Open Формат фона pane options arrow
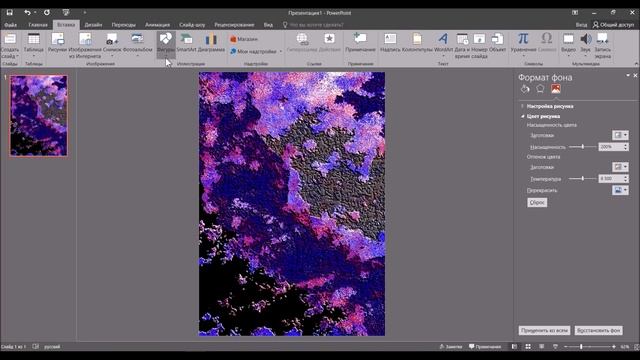This screenshot has height=360, width=640. point(628,76)
